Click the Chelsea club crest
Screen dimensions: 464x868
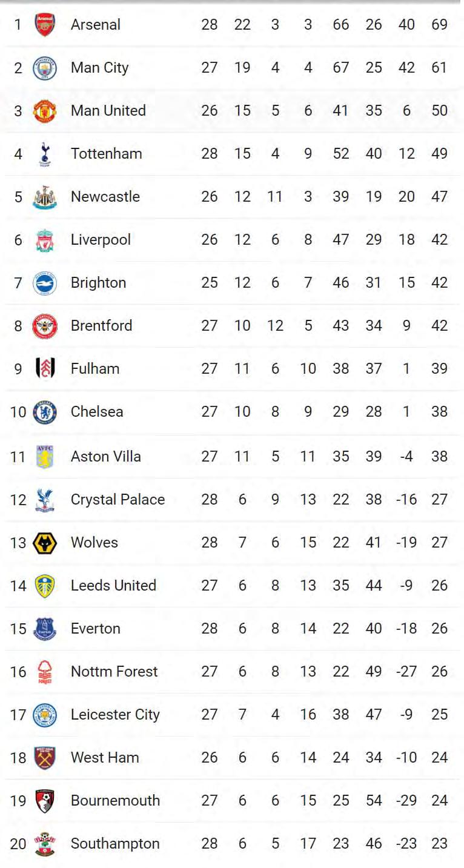click(x=44, y=412)
